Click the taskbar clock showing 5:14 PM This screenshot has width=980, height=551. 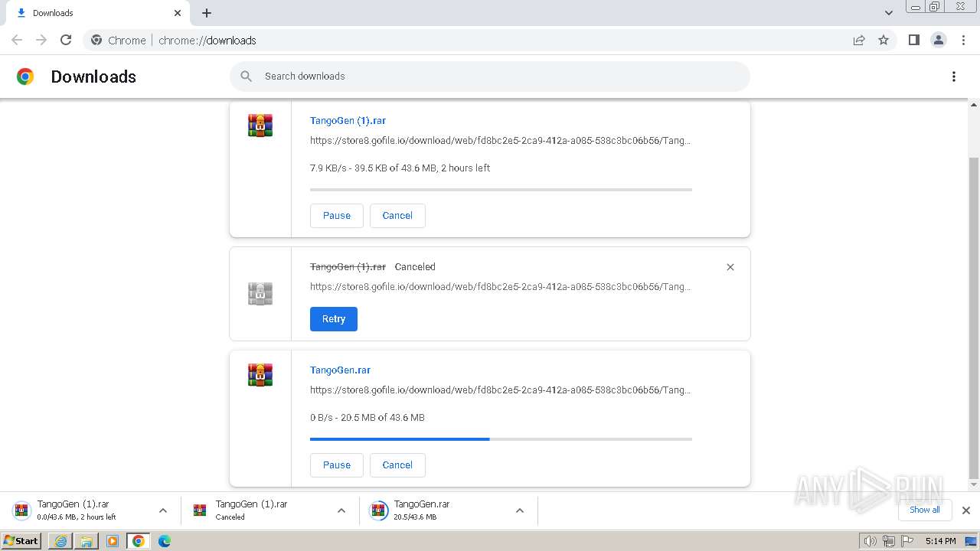[940, 541]
